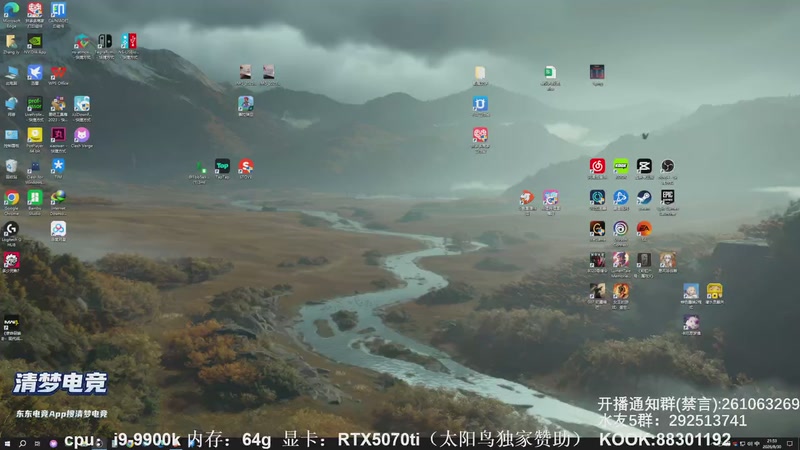Launch Clash Verge cat icon

pos(82,135)
